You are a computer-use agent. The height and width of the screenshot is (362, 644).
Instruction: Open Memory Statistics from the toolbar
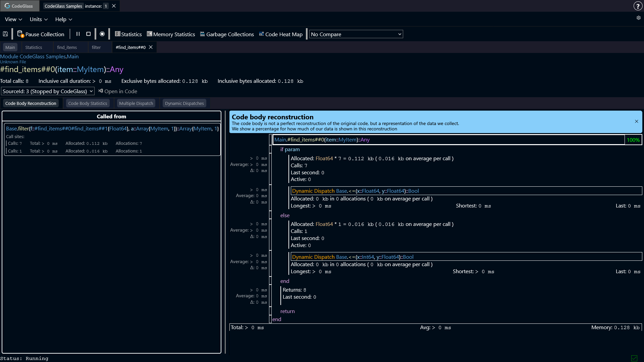pyautogui.click(x=171, y=34)
